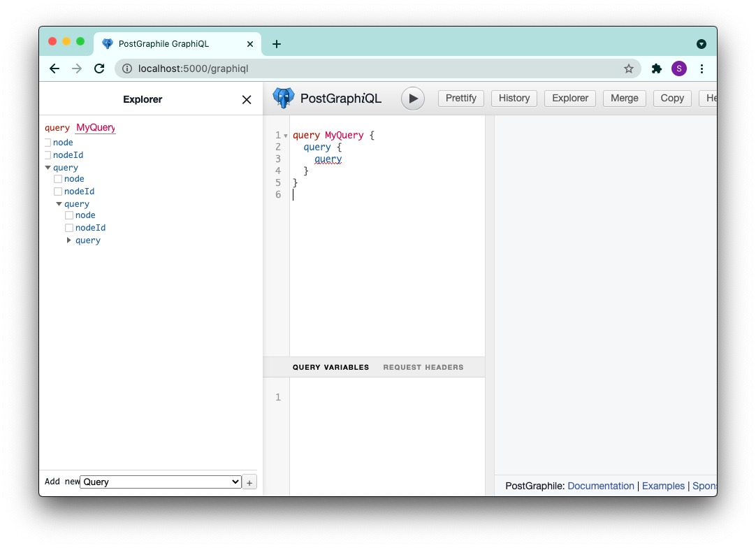Toggle the Explorer toolbar button

570,99
